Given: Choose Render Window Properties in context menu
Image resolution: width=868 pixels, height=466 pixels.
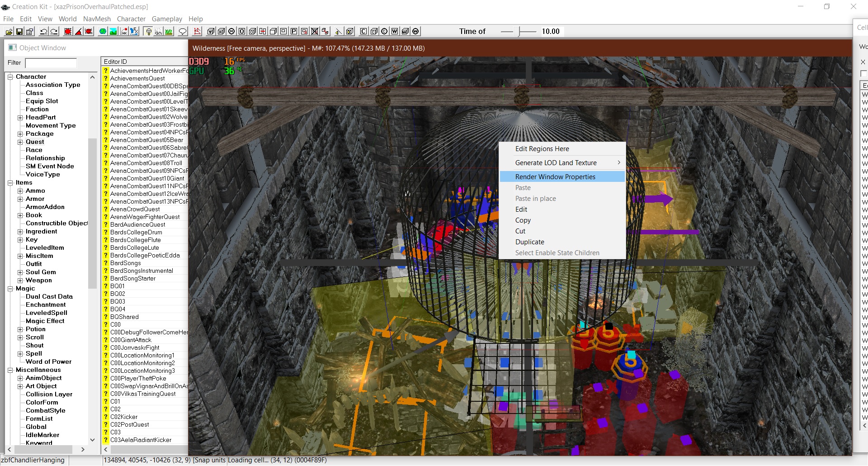Looking at the screenshot, I should pos(562,177).
